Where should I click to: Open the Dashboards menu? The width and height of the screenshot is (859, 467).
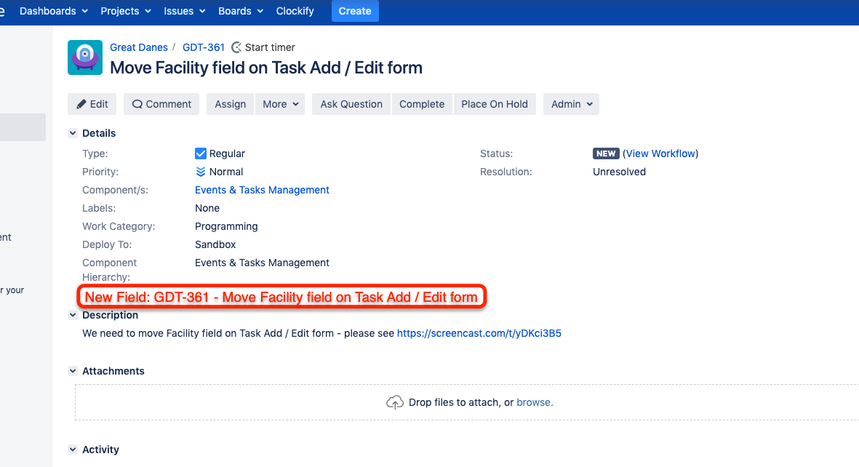tap(53, 11)
